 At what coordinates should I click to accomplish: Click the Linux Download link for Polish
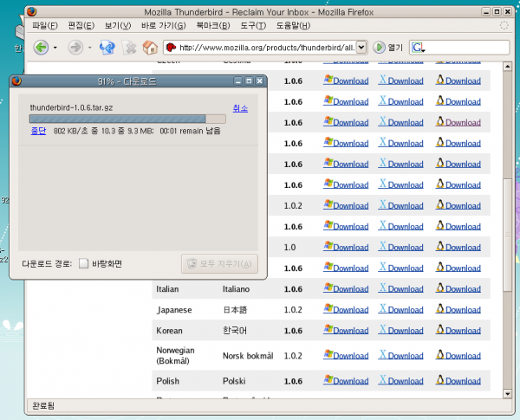click(458, 380)
